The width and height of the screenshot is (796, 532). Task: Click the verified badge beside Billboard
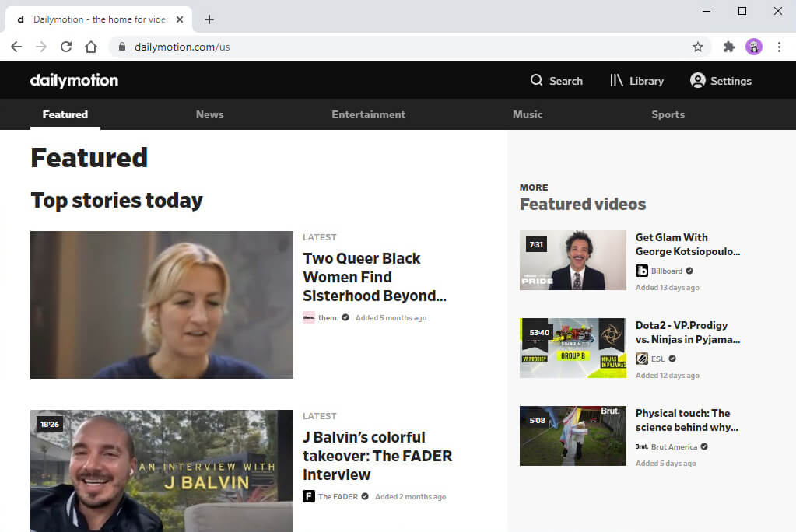(x=689, y=271)
